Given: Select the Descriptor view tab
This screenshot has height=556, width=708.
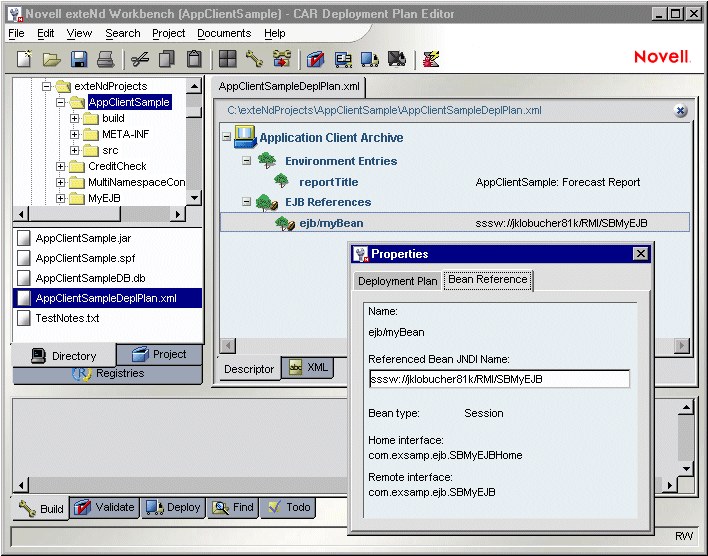Looking at the screenshot, I should (x=249, y=369).
